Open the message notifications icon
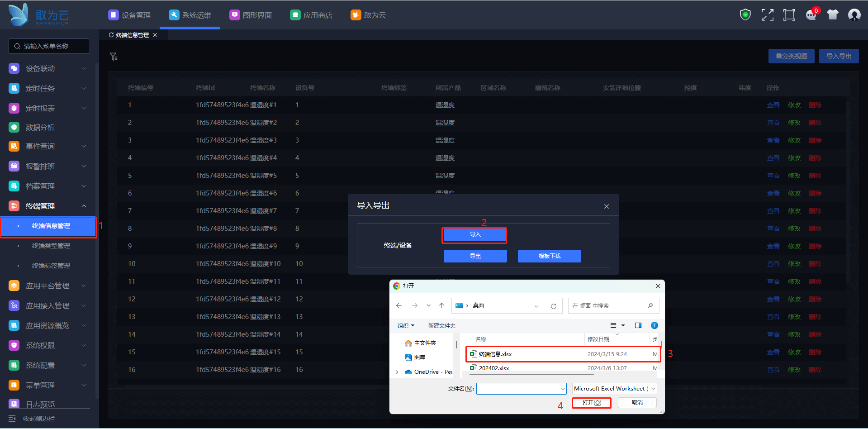The image size is (868, 429). (x=811, y=15)
